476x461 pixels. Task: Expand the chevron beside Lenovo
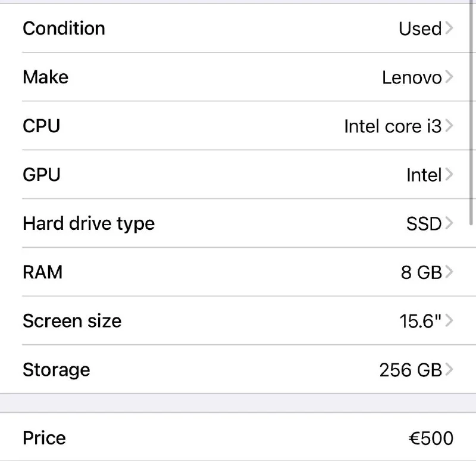coord(449,77)
